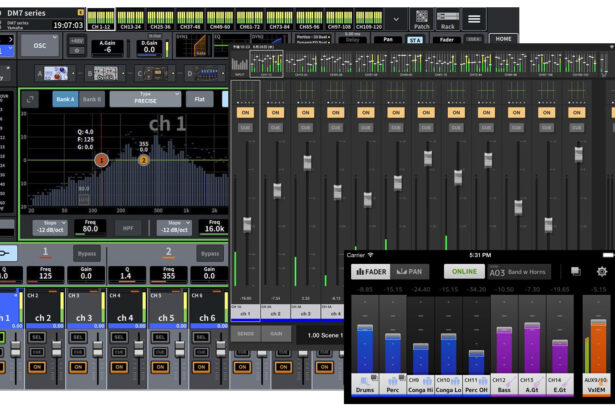Toggle Bypass for EQ band 1
Screen dimensions: 615x410
[x=87, y=254]
